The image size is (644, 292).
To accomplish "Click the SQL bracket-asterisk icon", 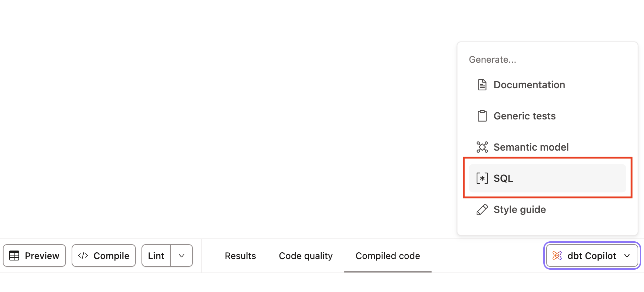I will point(481,178).
